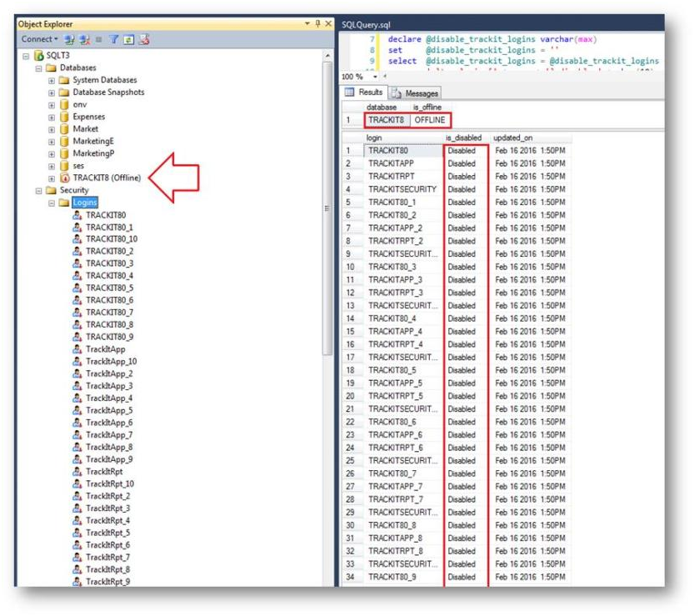Click the Connect Object Explorer toolbar icon
Viewport: 694px width, 616px height.
[x=69, y=39]
